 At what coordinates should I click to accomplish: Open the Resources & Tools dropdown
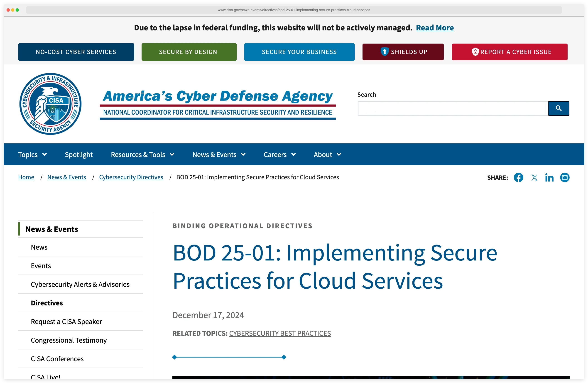pos(142,154)
